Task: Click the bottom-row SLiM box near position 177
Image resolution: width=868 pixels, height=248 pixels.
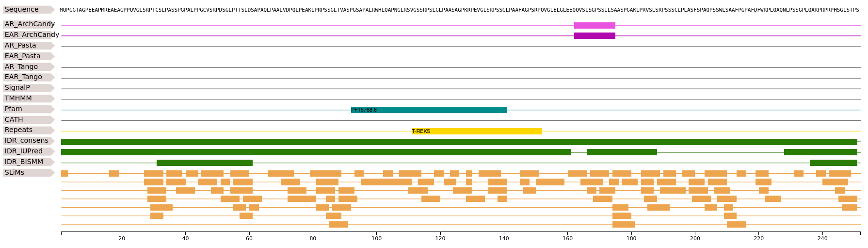Action: [x=624, y=224]
